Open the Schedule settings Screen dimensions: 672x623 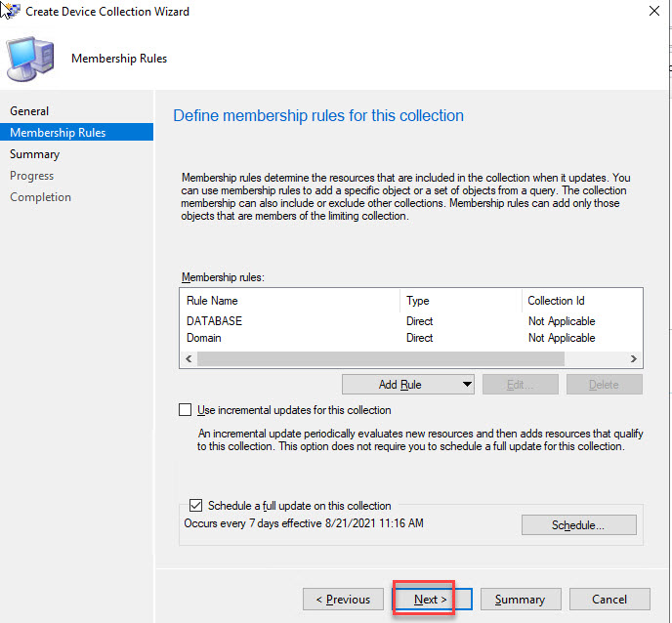[578, 525]
